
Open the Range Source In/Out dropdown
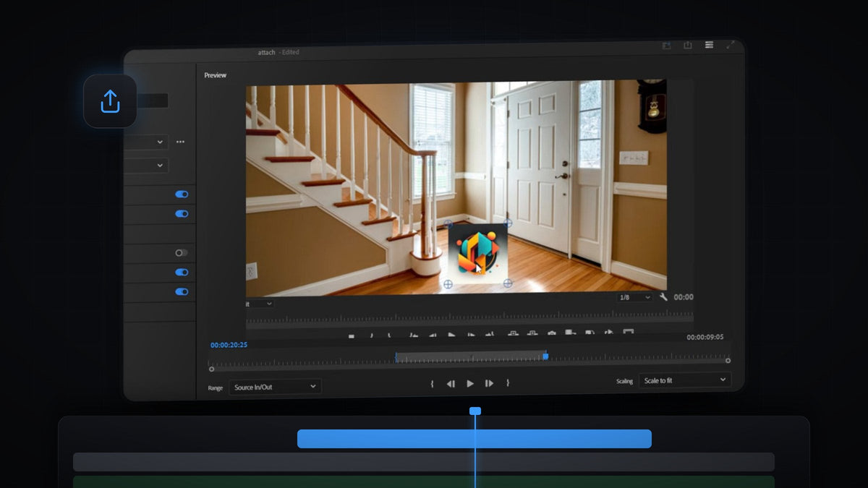[276, 388]
